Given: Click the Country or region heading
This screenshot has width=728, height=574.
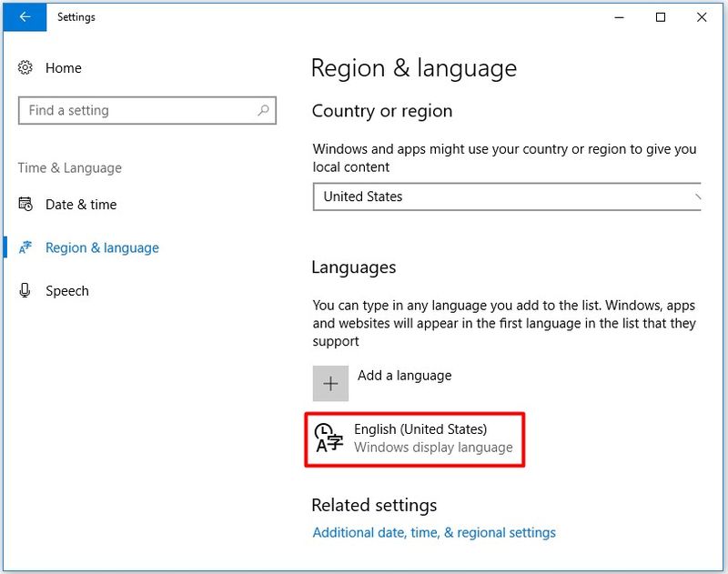Looking at the screenshot, I should click(x=382, y=111).
